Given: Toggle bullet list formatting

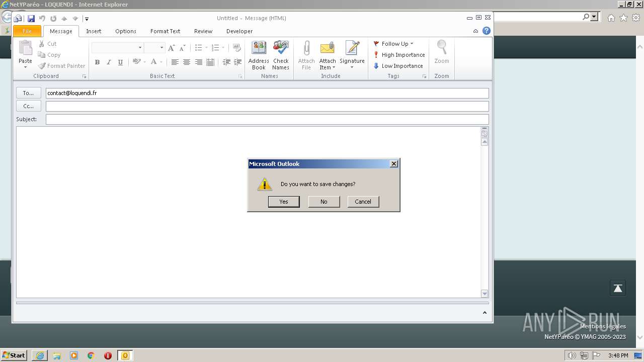Looking at the screenshot, I should [x=199, y=48].
